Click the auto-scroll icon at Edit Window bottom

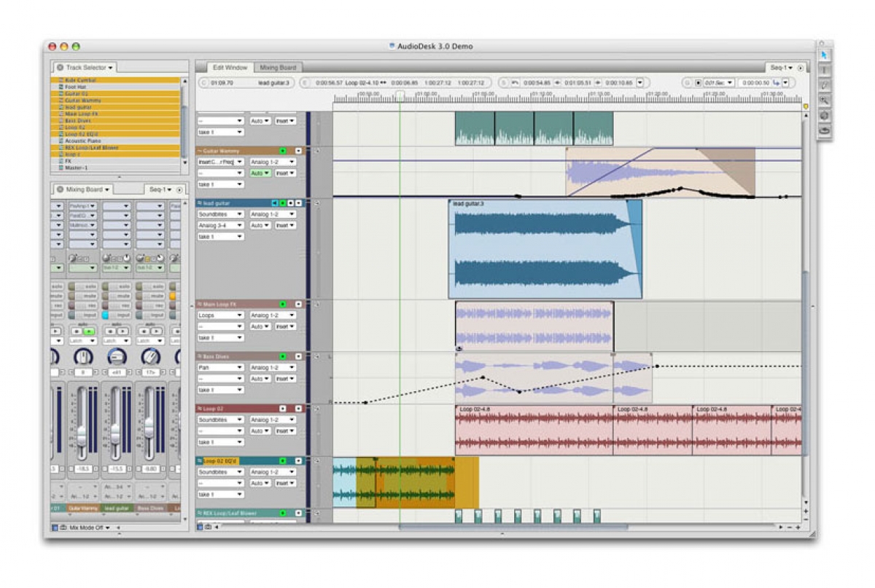[x=201, y=526]
